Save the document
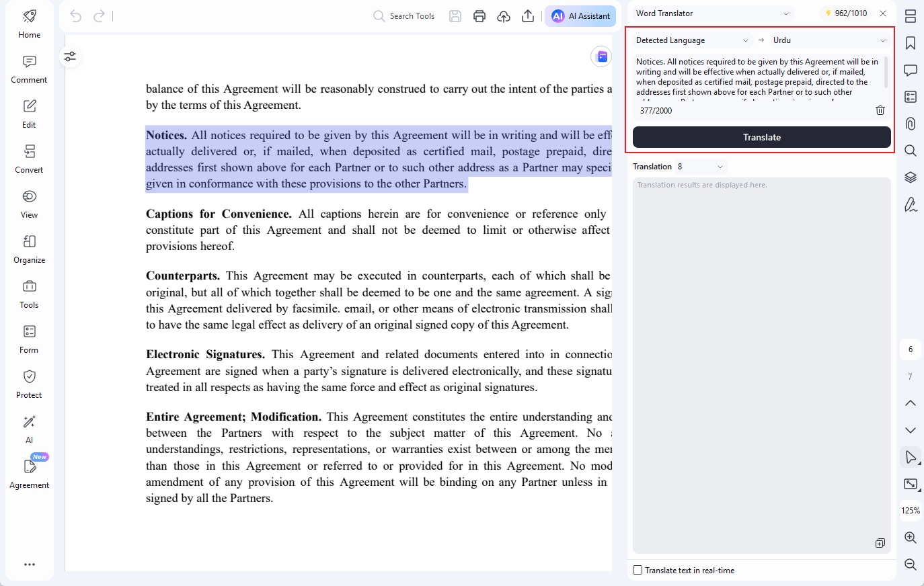The width and height of the screenshot is (924, 586). coord(455,16)
